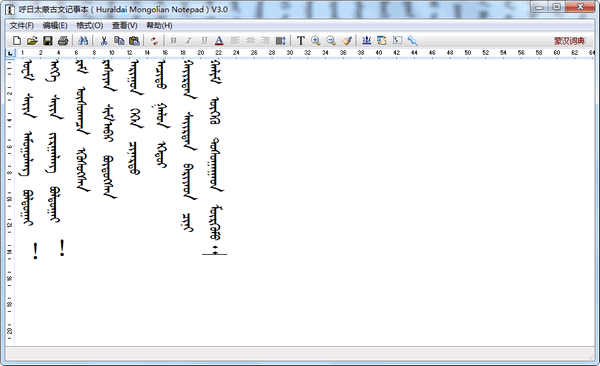The image size is (600, 366).
Task: Open the font dialog with the T icon
Action: (301, 41)
